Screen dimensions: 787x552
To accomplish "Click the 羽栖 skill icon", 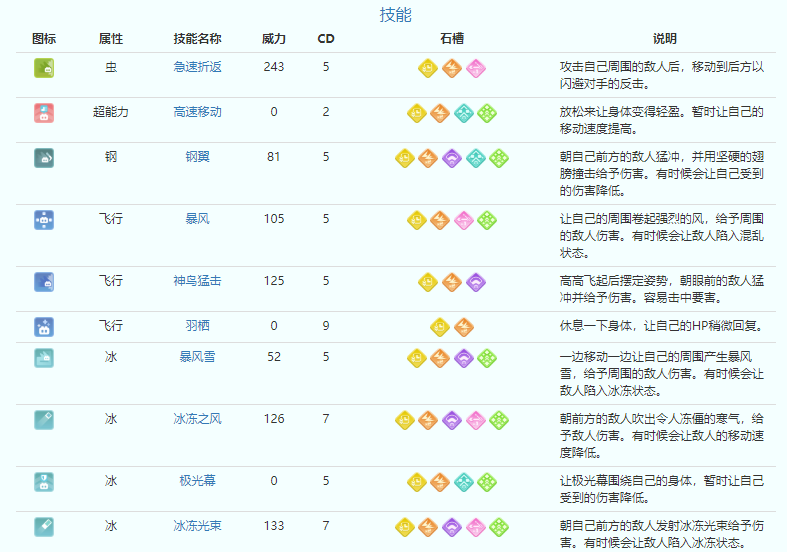I will [44, 327].
